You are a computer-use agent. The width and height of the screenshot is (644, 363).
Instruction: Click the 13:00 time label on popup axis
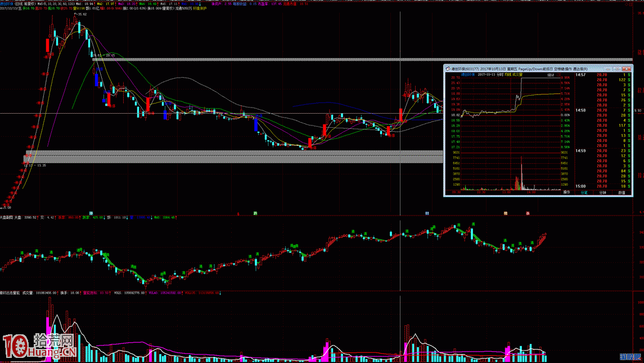506,192
